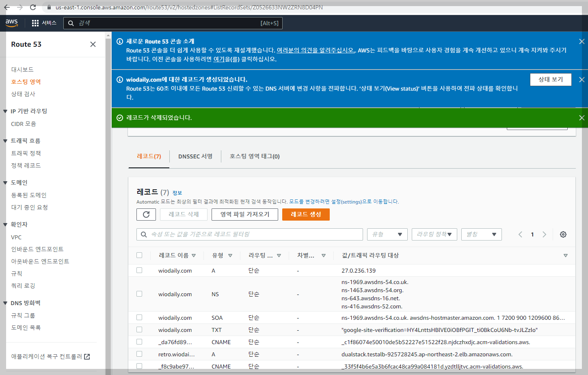Sort by record name column arrow
Image resolution: width=588 pixels, height=375 pixels.
[194, 256]
